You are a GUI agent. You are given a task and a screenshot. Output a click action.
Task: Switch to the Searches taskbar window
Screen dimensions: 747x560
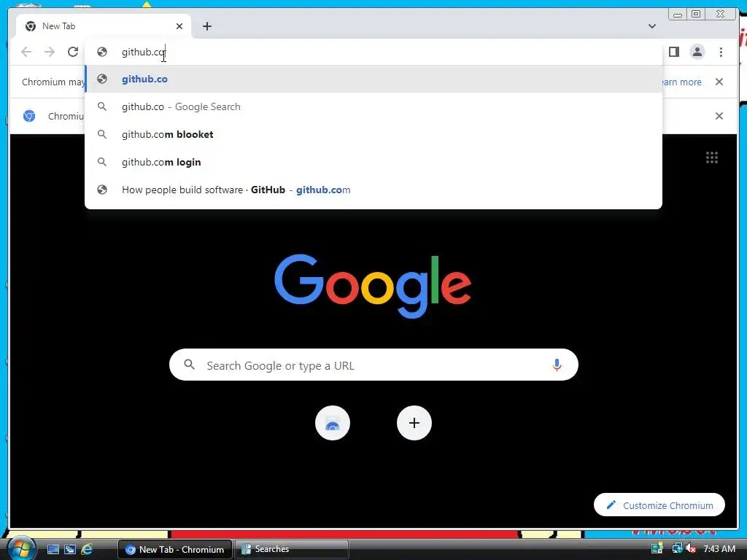pos(292,550)
